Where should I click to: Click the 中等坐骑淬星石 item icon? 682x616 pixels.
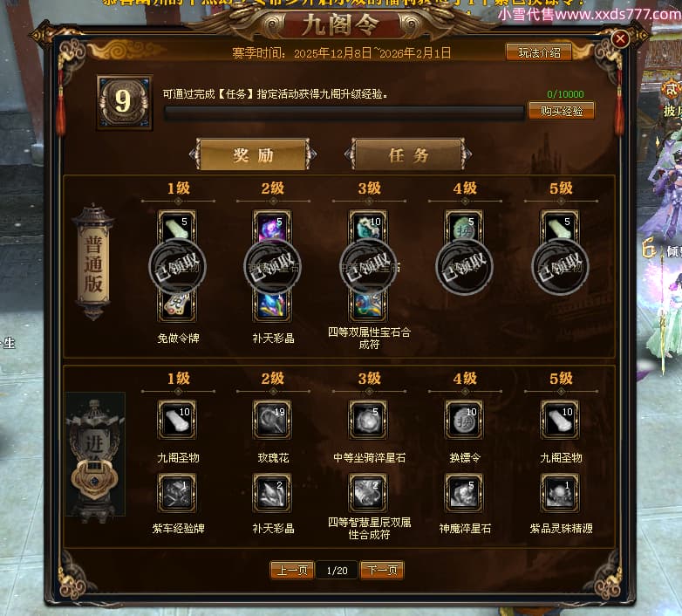[368, 420]
